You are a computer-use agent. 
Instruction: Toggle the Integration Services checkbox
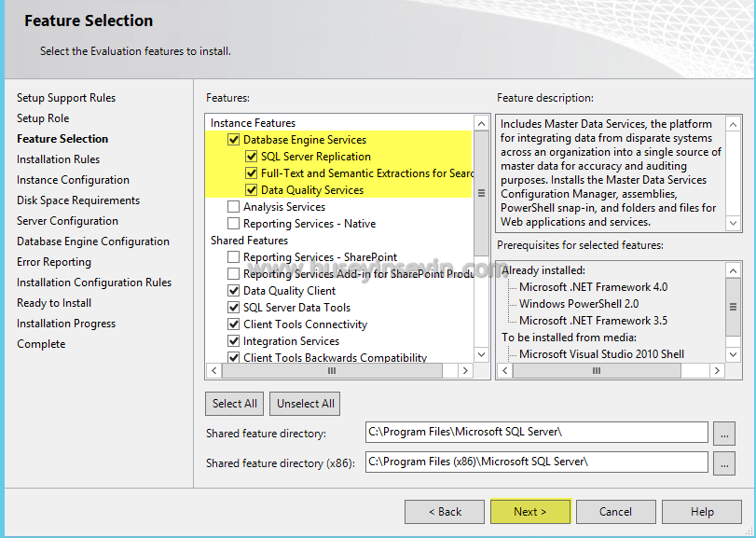pos(233,341)
